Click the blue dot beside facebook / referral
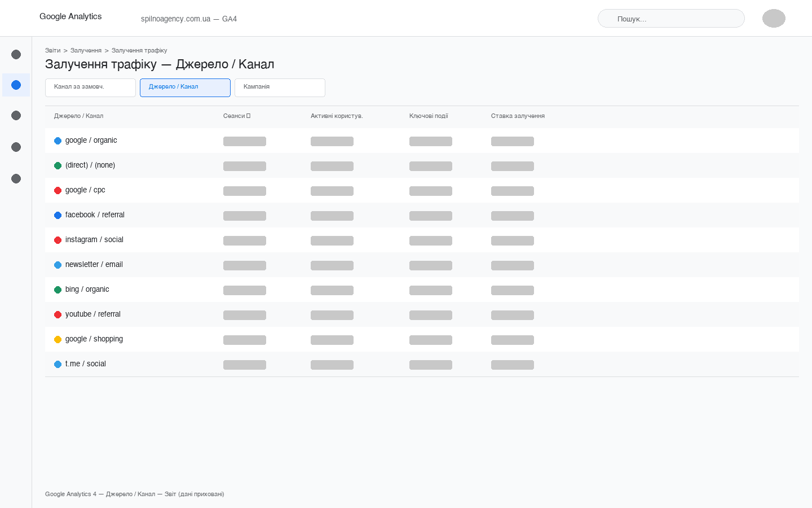812x508 pixels. click(x=58, y=216)
